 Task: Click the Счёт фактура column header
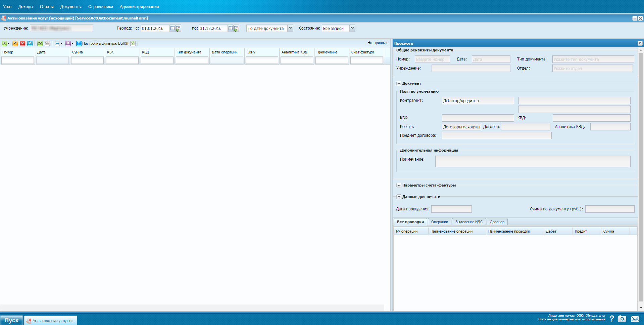tap(366, 52)
